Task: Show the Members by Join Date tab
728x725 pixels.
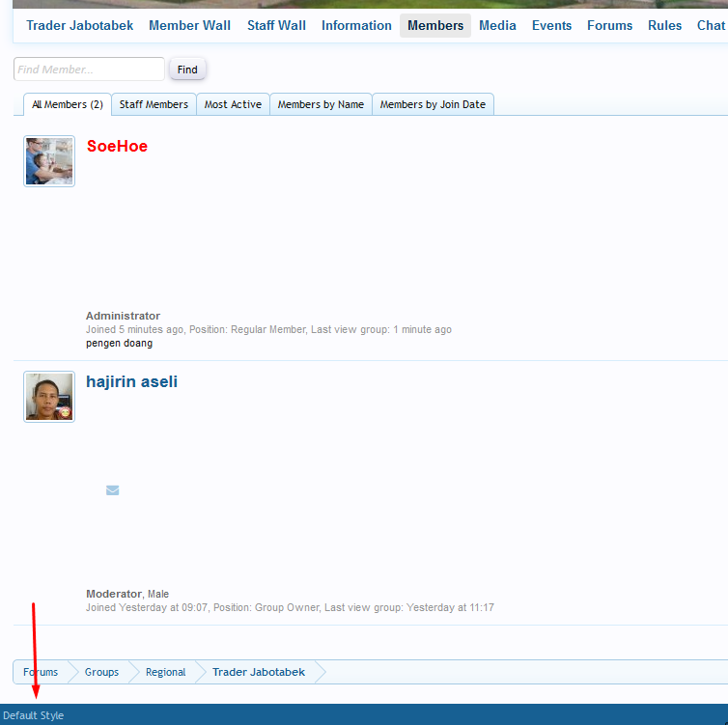Action: (433, 104)
